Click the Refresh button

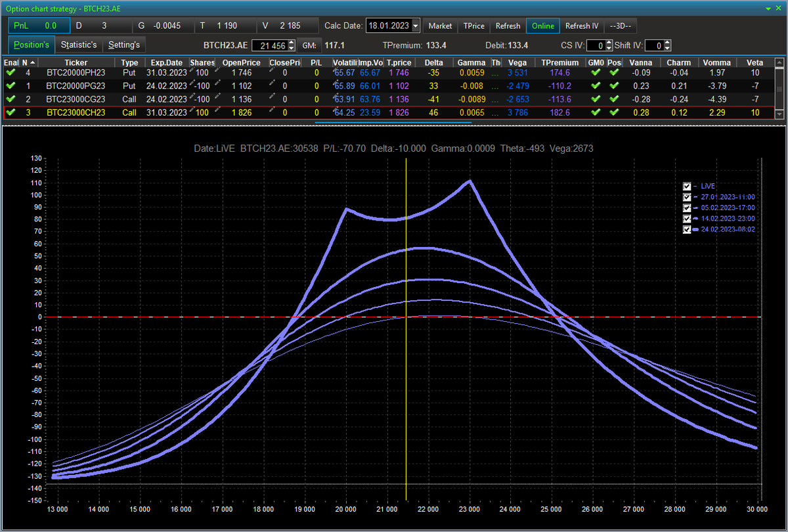click(x=508, y=26)
